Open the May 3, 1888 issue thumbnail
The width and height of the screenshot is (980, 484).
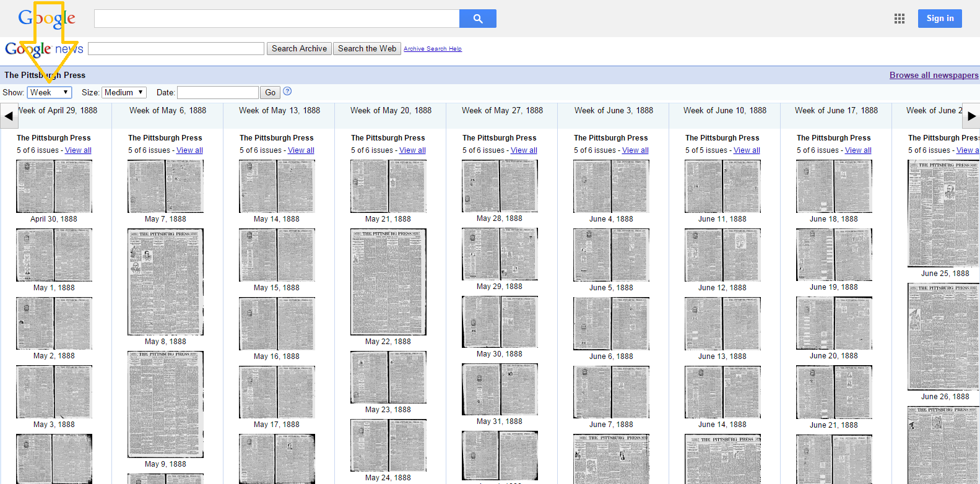pyautogui.click(x=54, y=392)
